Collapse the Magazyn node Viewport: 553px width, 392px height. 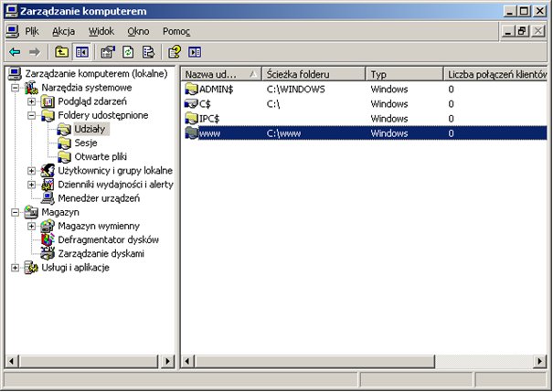15,212
